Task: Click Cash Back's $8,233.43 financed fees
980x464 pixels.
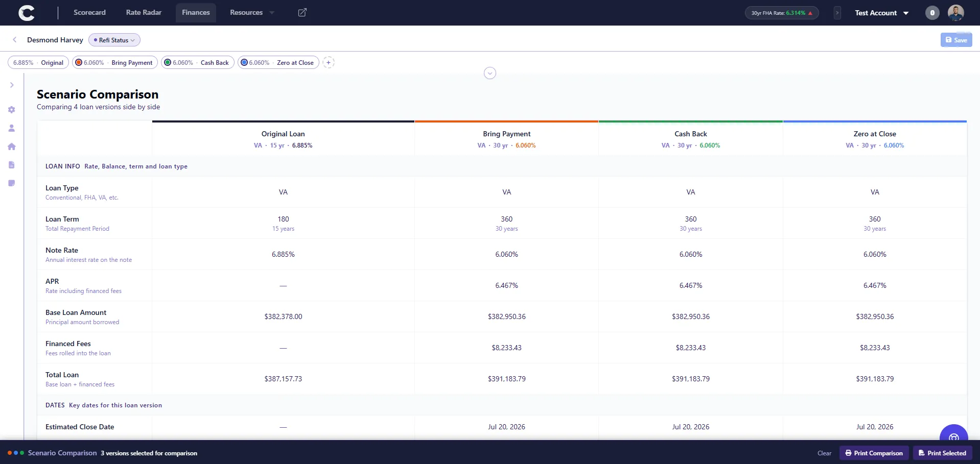Action: [x=691, y=348]
